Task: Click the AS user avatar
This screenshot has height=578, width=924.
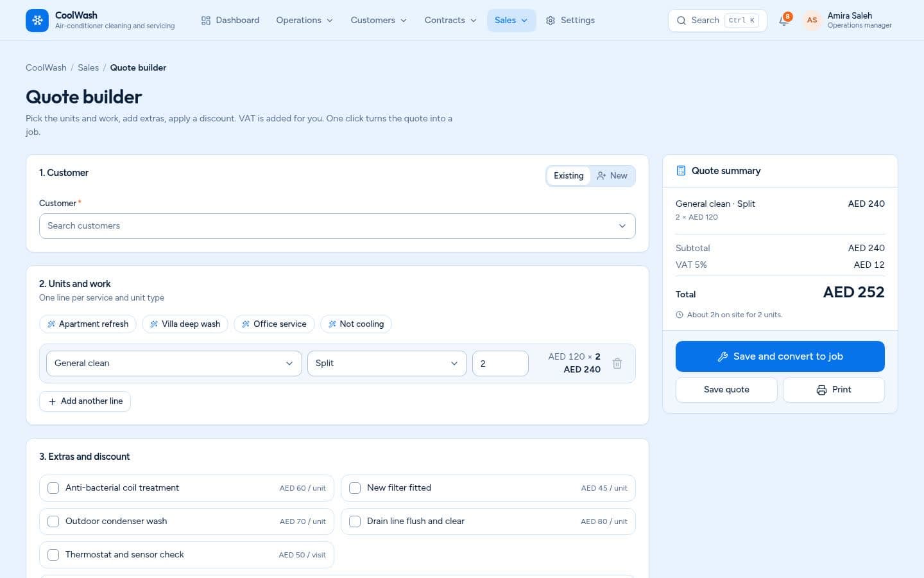Action: tap(812, 21)
